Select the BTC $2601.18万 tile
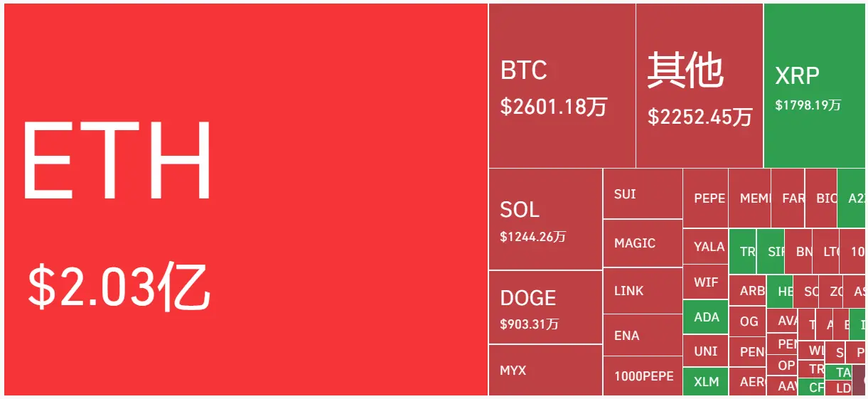The image size is (868, 399). click(x=562, y=85)
